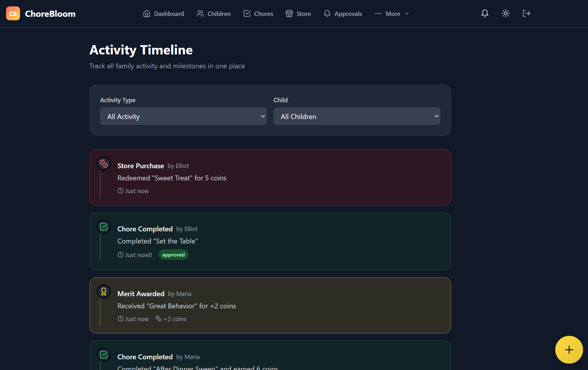Open the Children nav item
Viewport: 588px width, 370px height.
[213, 14]
